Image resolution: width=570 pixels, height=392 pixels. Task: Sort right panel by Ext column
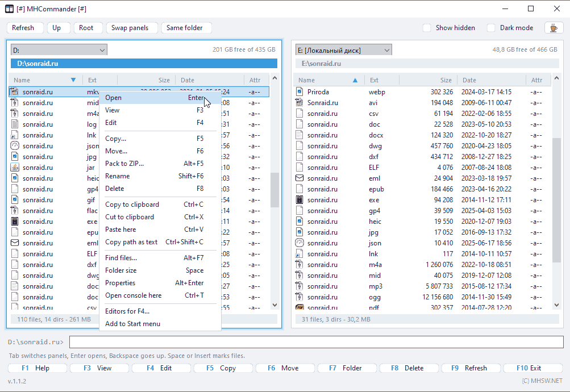click(x=382, y=80)
